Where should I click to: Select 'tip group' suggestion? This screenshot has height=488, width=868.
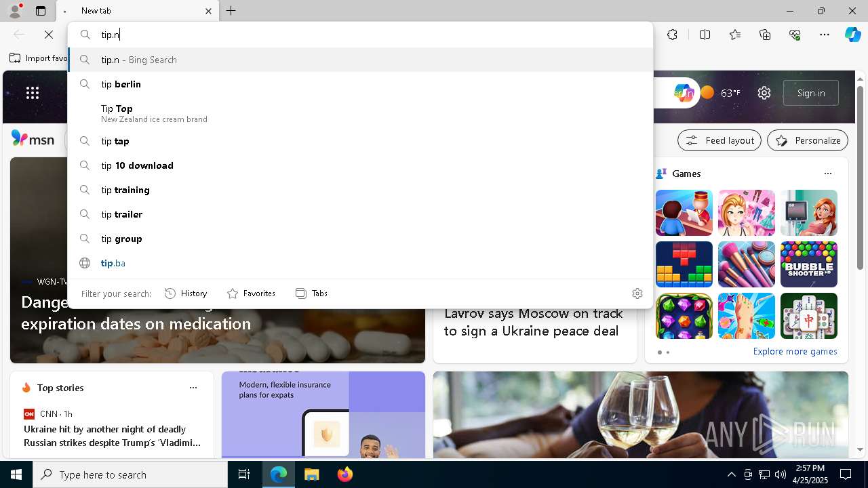coord(360,239)
